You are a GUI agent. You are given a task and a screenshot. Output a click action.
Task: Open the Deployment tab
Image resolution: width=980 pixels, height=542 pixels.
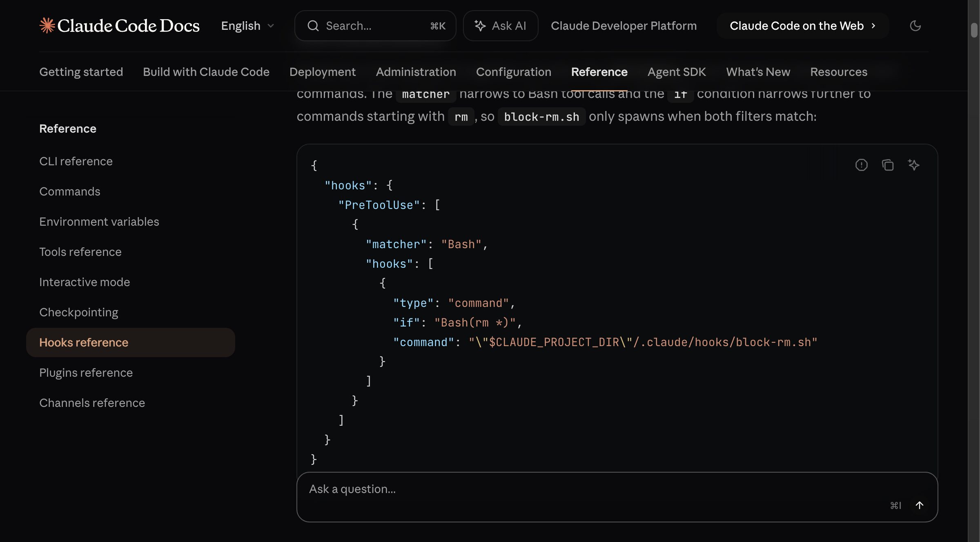(323, 72)
